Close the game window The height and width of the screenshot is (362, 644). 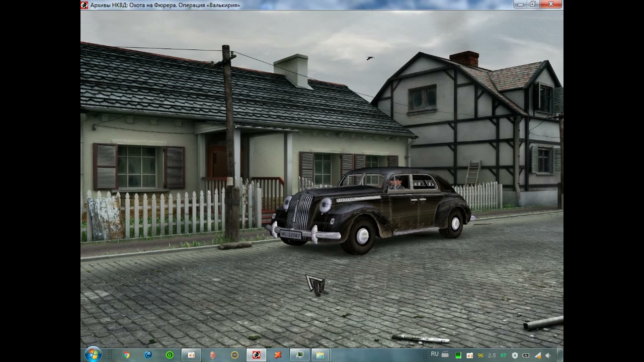(x=551, y=5)
